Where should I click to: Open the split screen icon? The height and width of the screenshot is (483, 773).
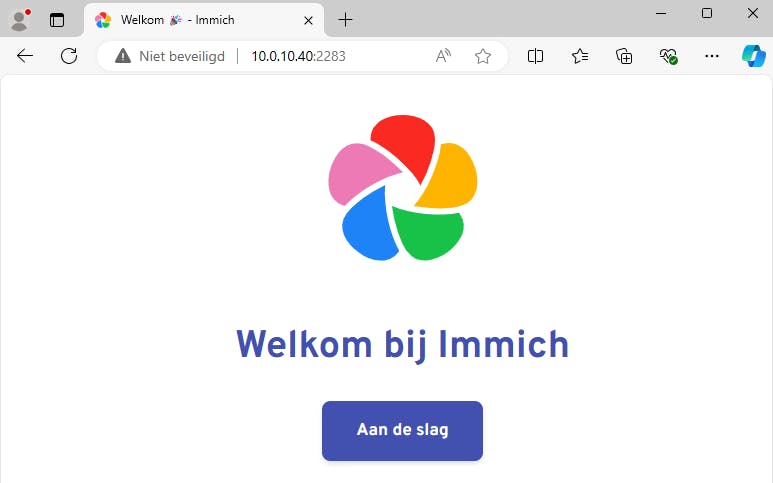coord(535,56)
